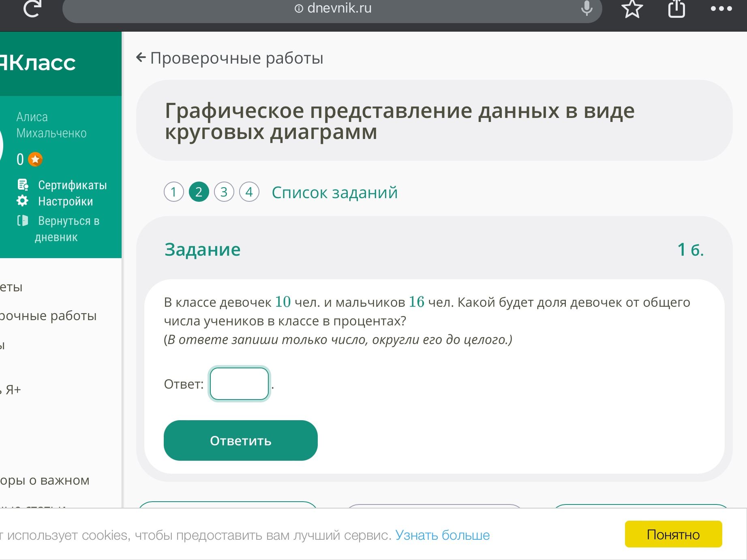Switch to task number 3
747x560 pixels.
pyautogui.click(x=224, y=192)
